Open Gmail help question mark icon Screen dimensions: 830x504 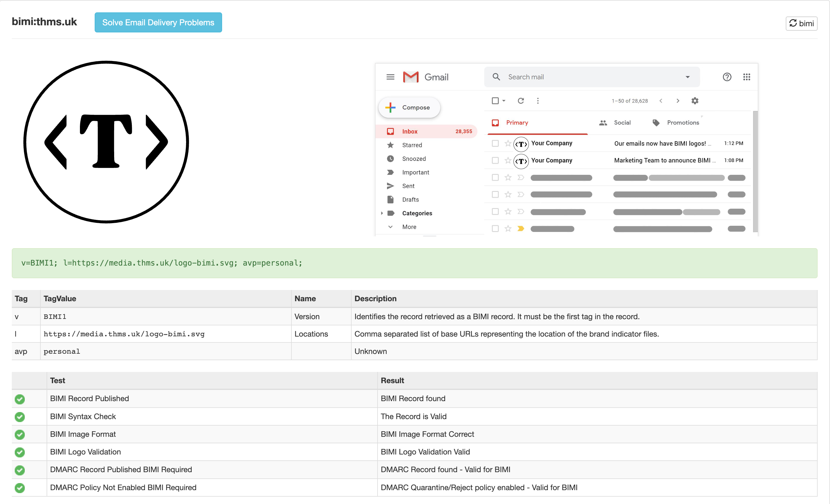(726, 77)
